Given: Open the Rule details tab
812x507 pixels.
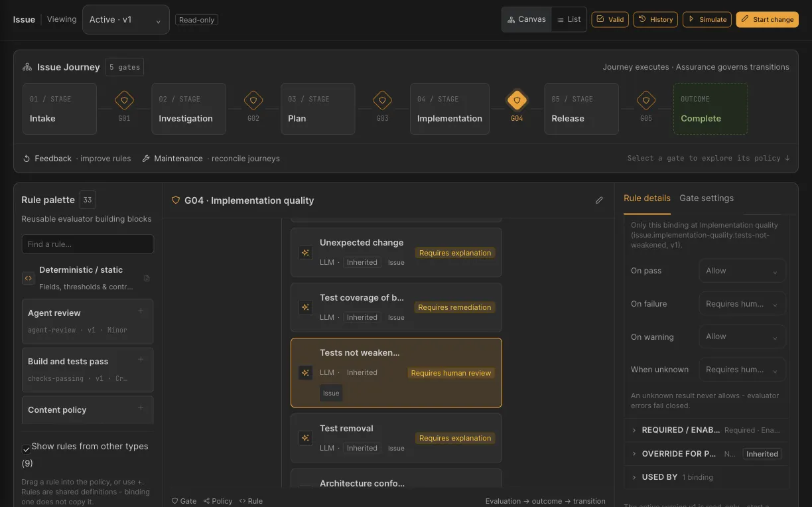Looking at the screenshot, I should (647, 198).
